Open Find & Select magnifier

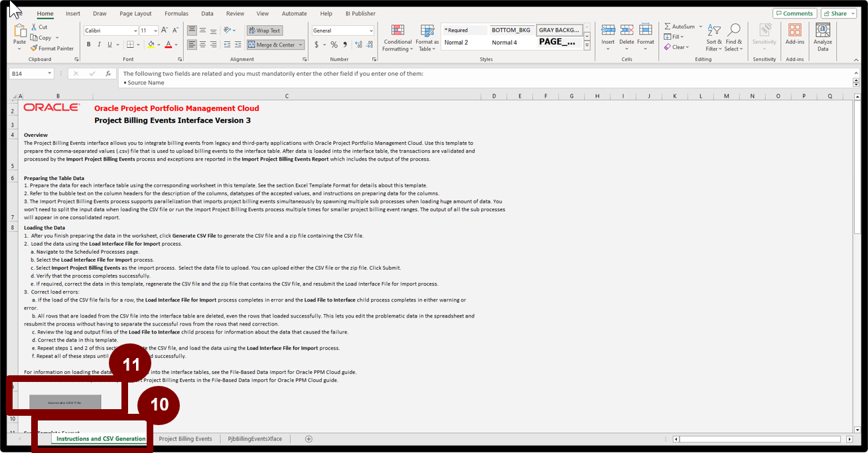pyautogui.click(x=733, y=38)
